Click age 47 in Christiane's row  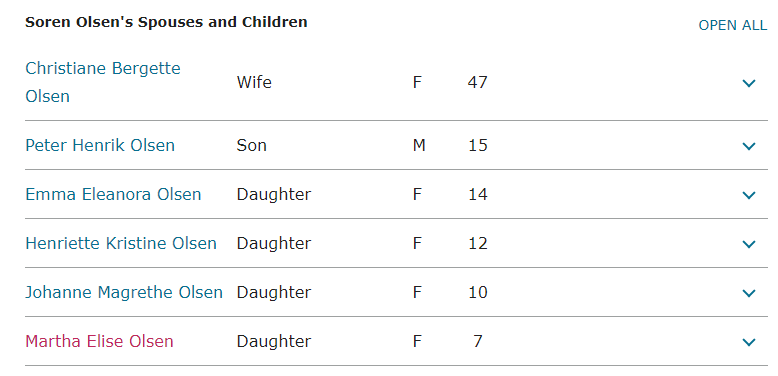click(x=477, y=82)
